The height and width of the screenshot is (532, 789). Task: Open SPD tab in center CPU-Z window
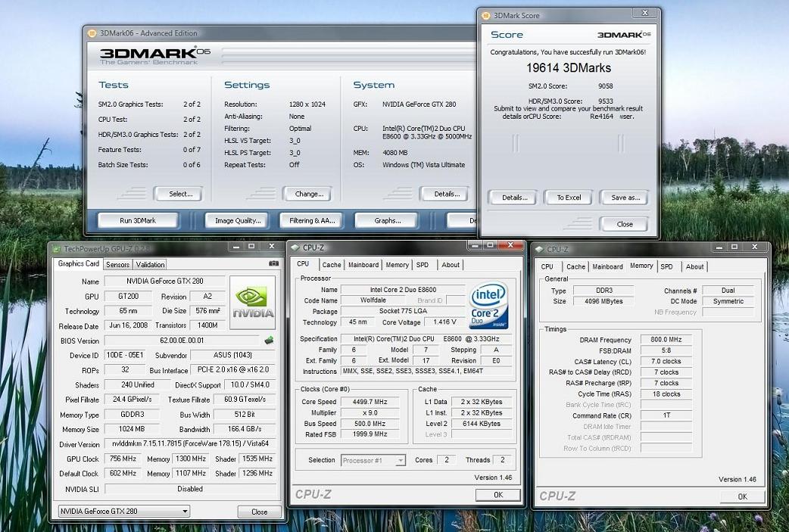pos(423,265)
